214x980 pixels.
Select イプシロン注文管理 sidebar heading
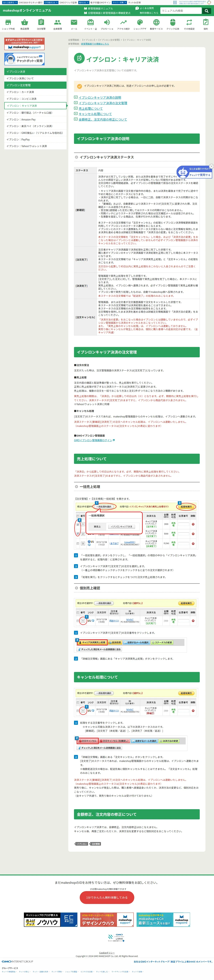tap(35, 85)
